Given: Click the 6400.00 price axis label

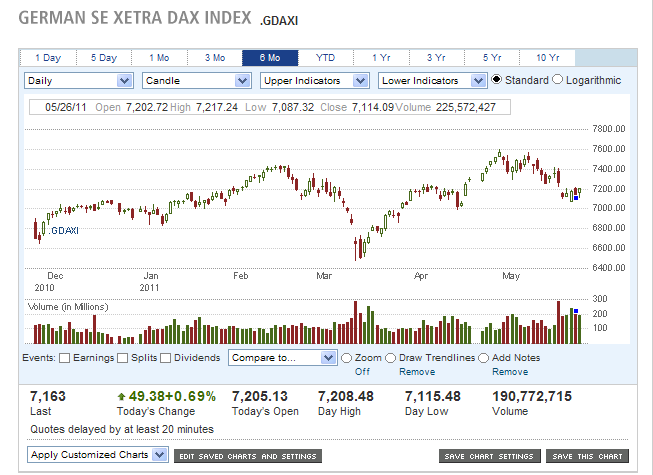Looking at the screenshot, I should click(608, 268).
